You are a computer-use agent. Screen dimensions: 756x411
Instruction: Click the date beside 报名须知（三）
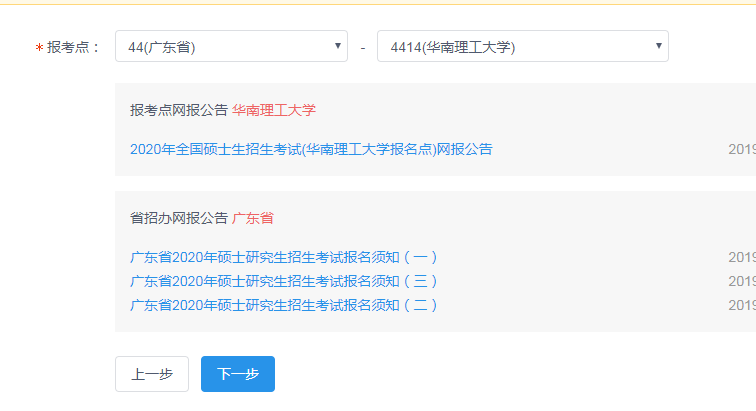742,281
